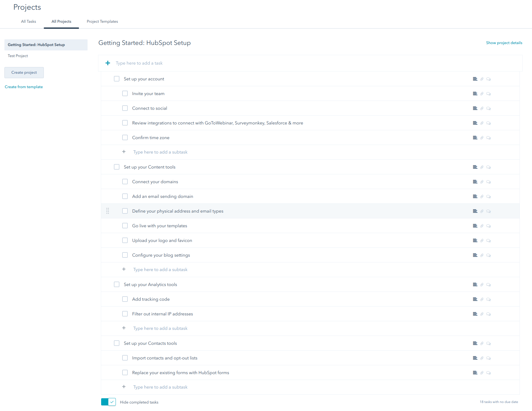Check the Import contacts and opt-out lists box

(125, 358)
